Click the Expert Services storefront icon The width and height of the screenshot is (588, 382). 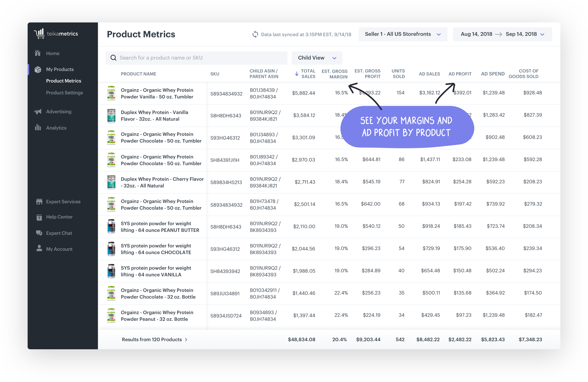point(39,201)
